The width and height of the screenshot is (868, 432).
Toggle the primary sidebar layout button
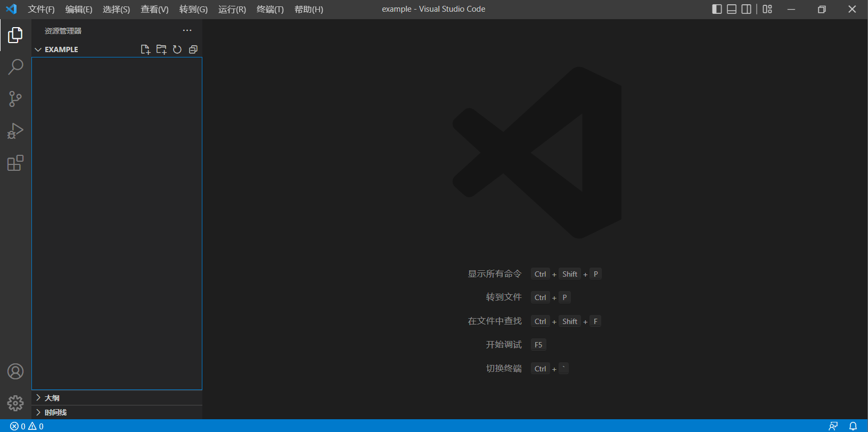click(717, 9)
